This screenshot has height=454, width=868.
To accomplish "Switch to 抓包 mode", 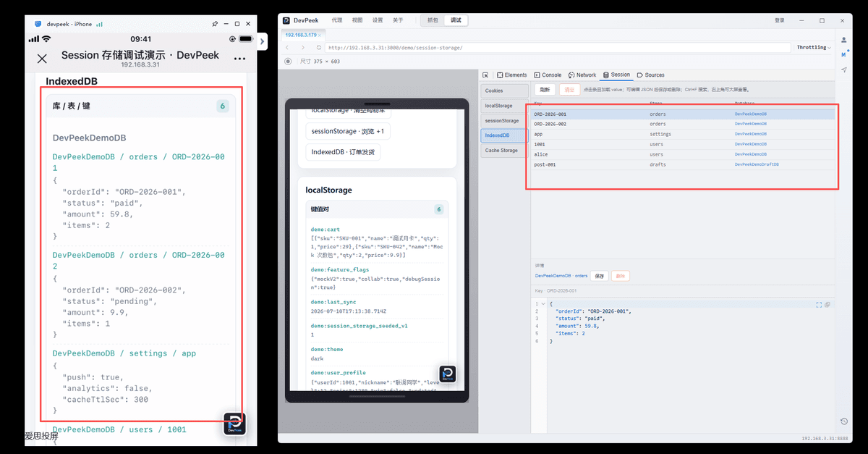I will [433, 20].
